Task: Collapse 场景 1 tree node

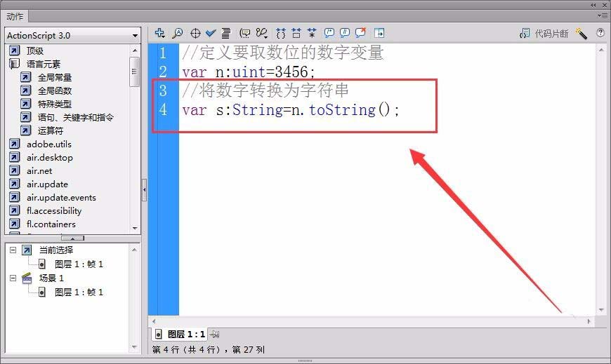Action: pyautogui.click(x=13, y=278)
